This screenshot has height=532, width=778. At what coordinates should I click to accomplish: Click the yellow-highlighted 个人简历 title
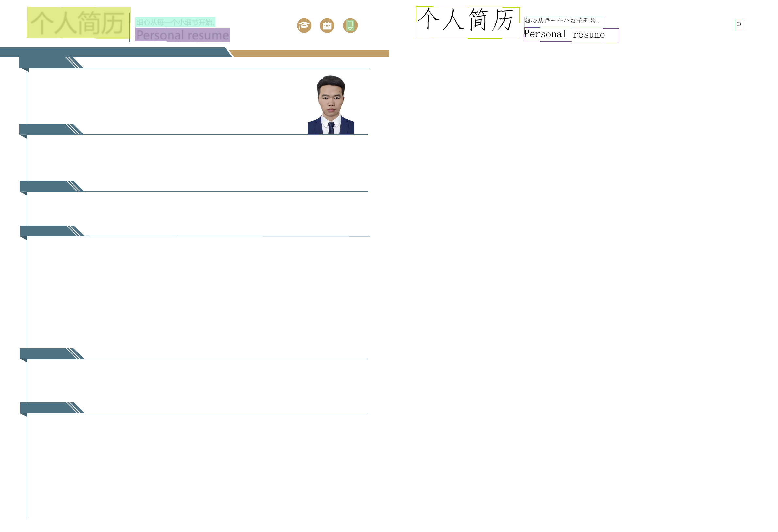pyautogui.click(x=78, y=23)
